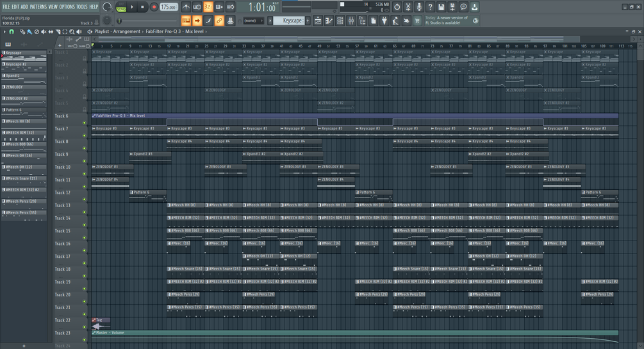Click the shopping cart content library icon

click(417, 21)
